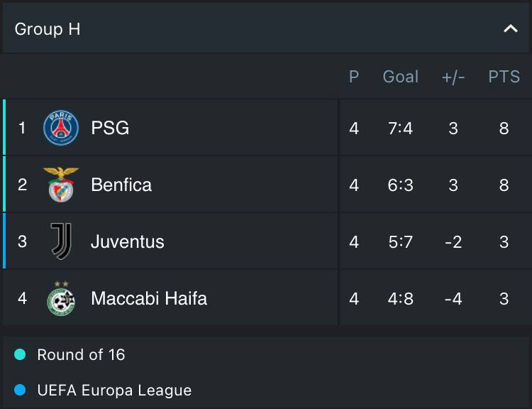Image resolution: width=532 pixels, height=409 pixels.
Task: Click the +/- goal difference header
Action: point(453,77)
